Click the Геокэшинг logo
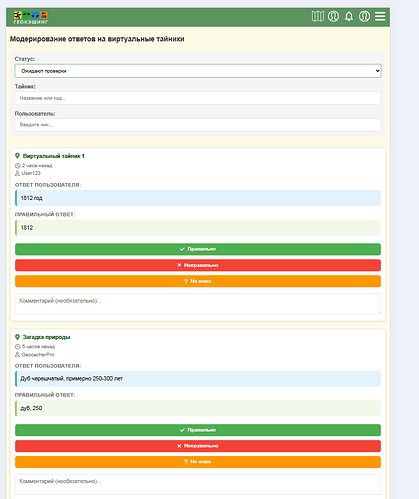Image resolution: width=419 pixels, height=499 pixels. pos(31,17)
